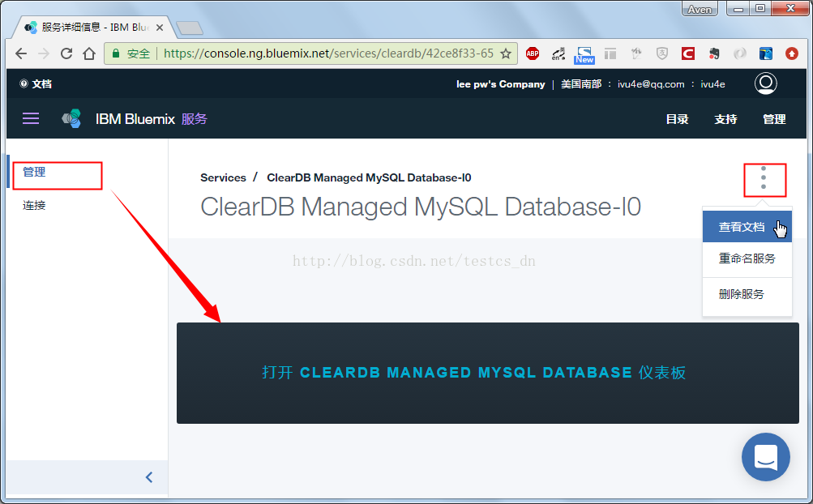Open the translation en extension icon
The height and width of the screenshot is (504, 813).
pos(558,53)
